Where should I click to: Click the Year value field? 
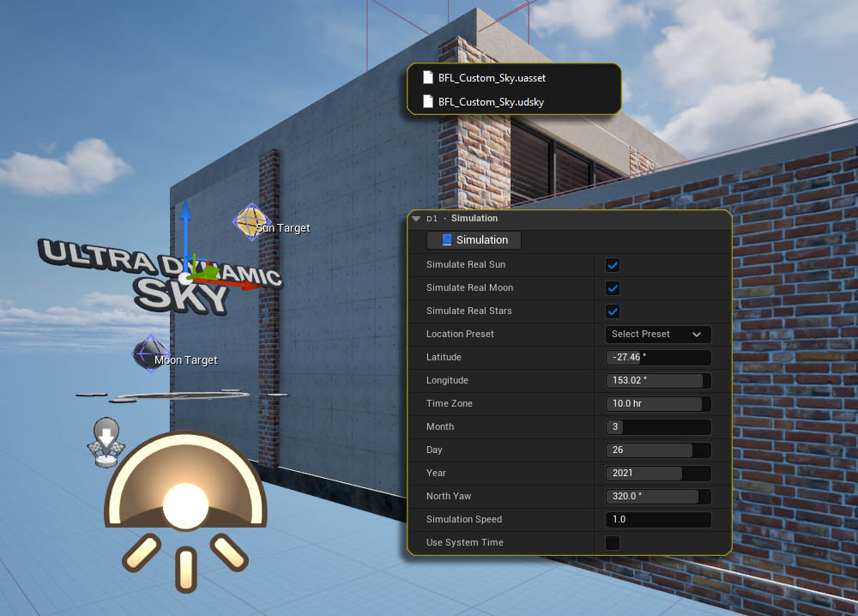tap(658, 474)
